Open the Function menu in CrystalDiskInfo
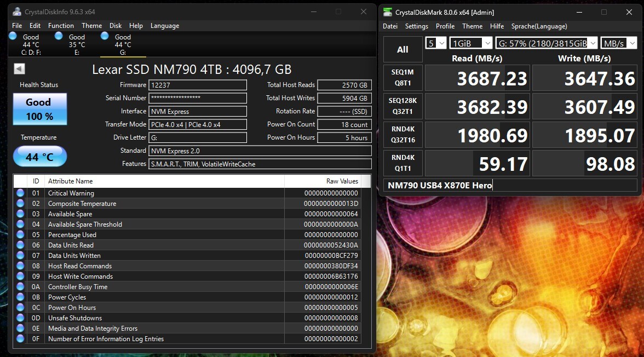 pyautogui.click(x=61, y=26)
